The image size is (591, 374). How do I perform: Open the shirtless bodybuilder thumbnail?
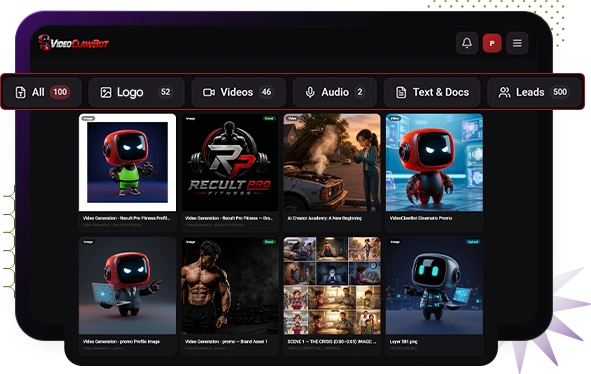pyautogui.click(x=230, y=286)
